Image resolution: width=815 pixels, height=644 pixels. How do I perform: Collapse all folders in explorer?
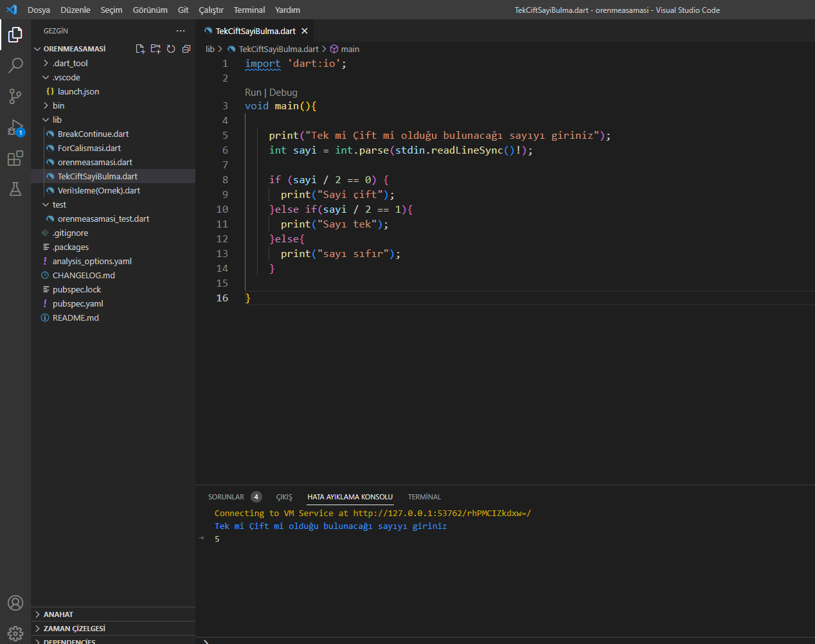186,49
